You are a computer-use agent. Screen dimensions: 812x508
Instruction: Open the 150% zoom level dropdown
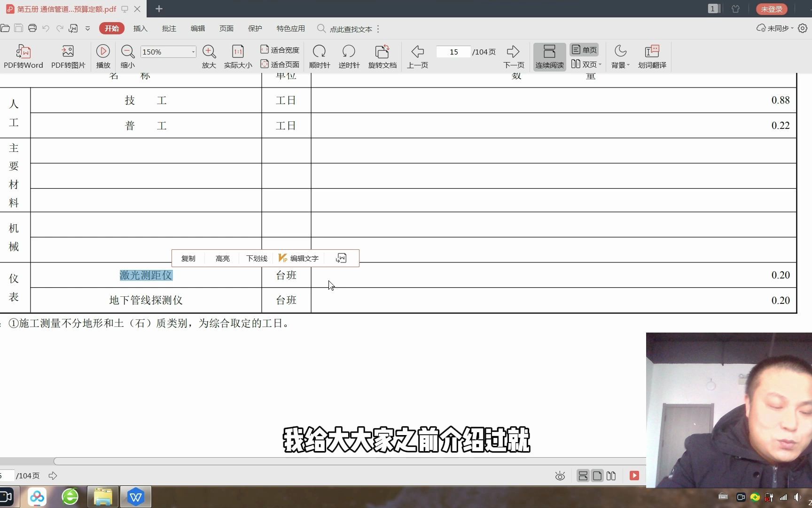pyautogui.click(x=193, y=52)
